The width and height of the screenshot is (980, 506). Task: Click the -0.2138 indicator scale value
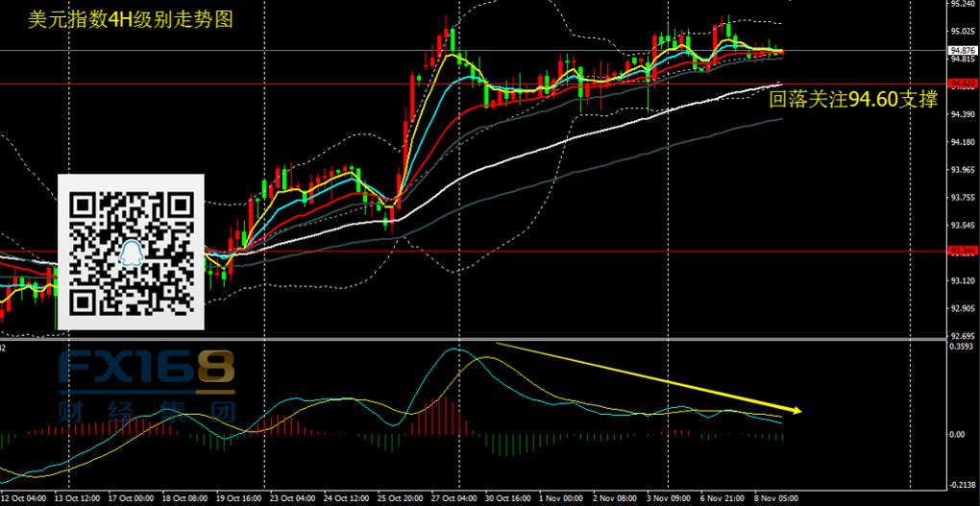(x=962, y=485)
